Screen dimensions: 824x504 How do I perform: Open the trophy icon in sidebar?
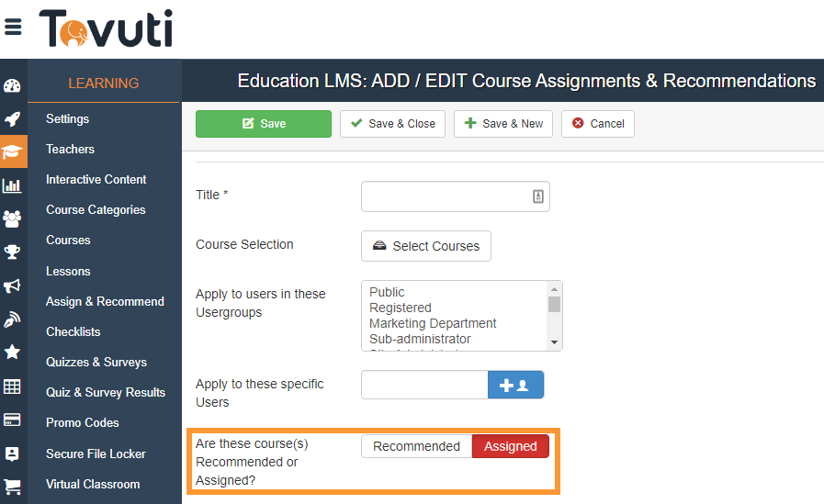[13, 252]
